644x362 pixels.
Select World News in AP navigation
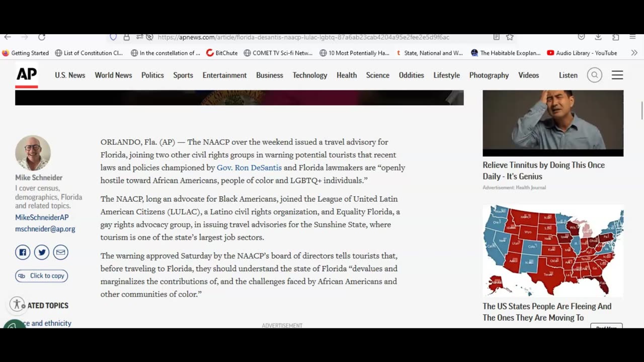pos(113,75)
